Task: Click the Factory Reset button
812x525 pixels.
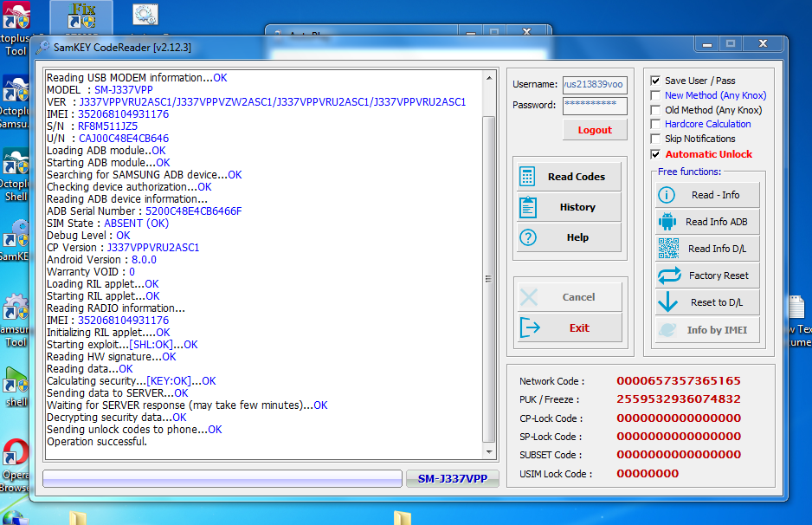Action: click(x=707, y=275)
